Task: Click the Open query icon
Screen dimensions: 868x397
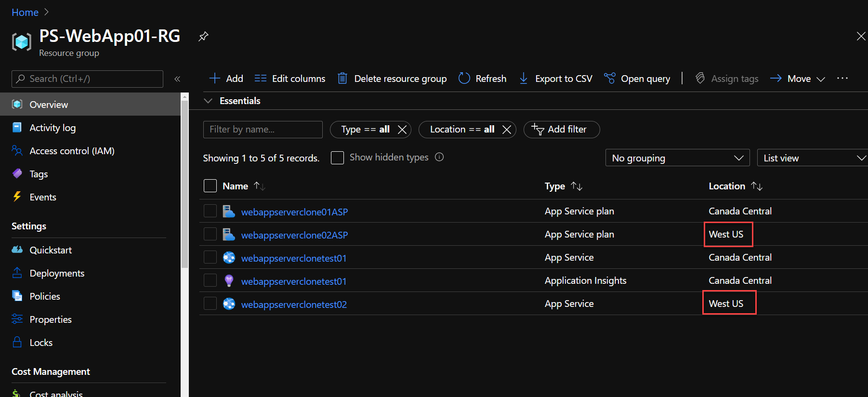Action: point(609,79)
